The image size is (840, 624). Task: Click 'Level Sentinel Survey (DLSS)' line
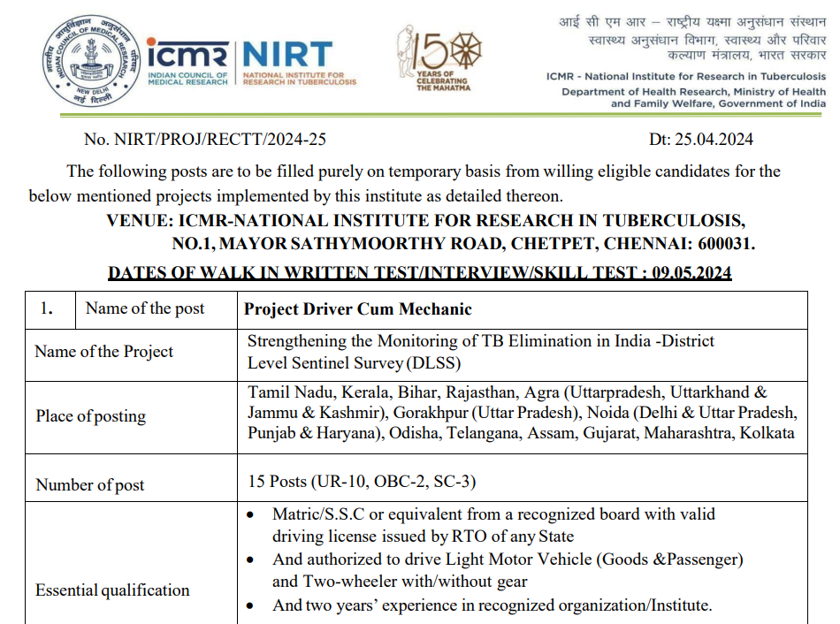coord(354,363)
